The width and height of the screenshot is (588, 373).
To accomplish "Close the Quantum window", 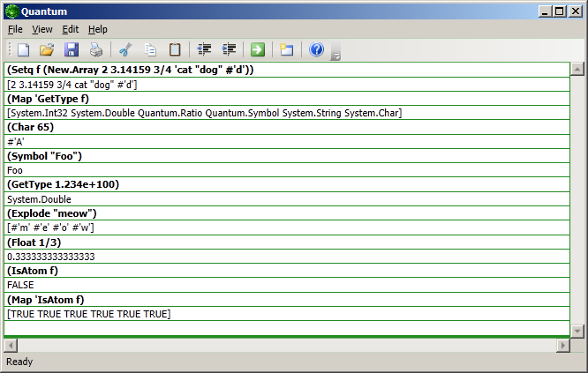I will pyautogui.click(x=576, y=11).
